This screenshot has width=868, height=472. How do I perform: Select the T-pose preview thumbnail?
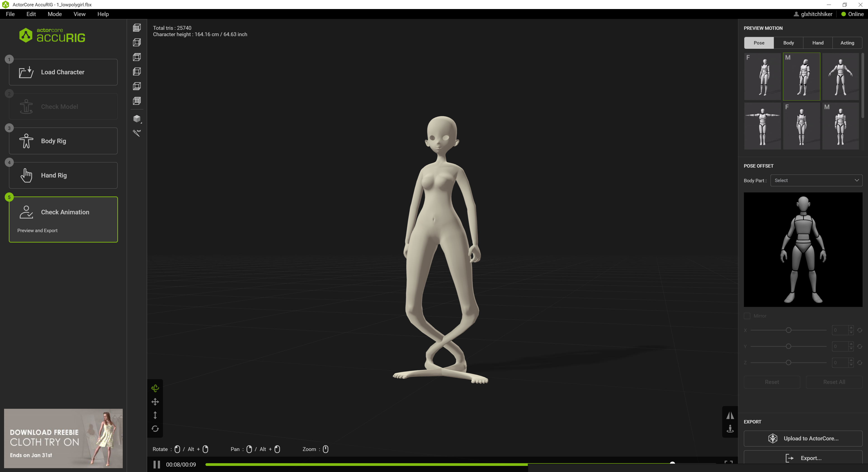(762, 126)
